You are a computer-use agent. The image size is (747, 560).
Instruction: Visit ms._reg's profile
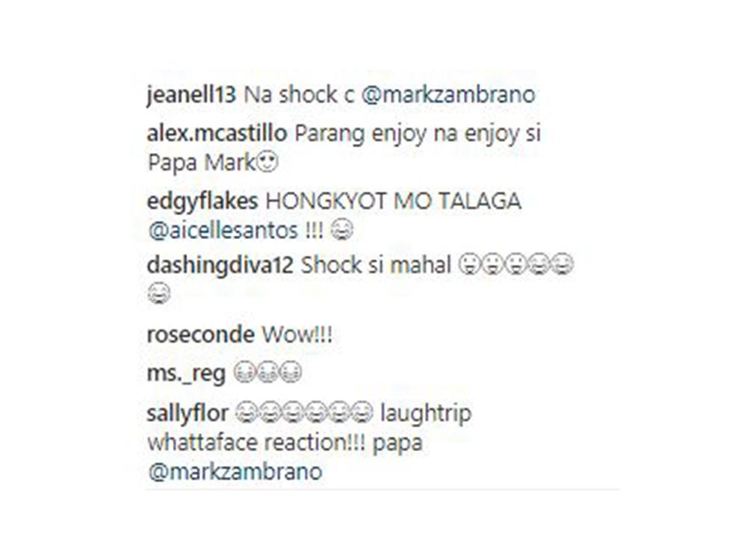(186, 374)
